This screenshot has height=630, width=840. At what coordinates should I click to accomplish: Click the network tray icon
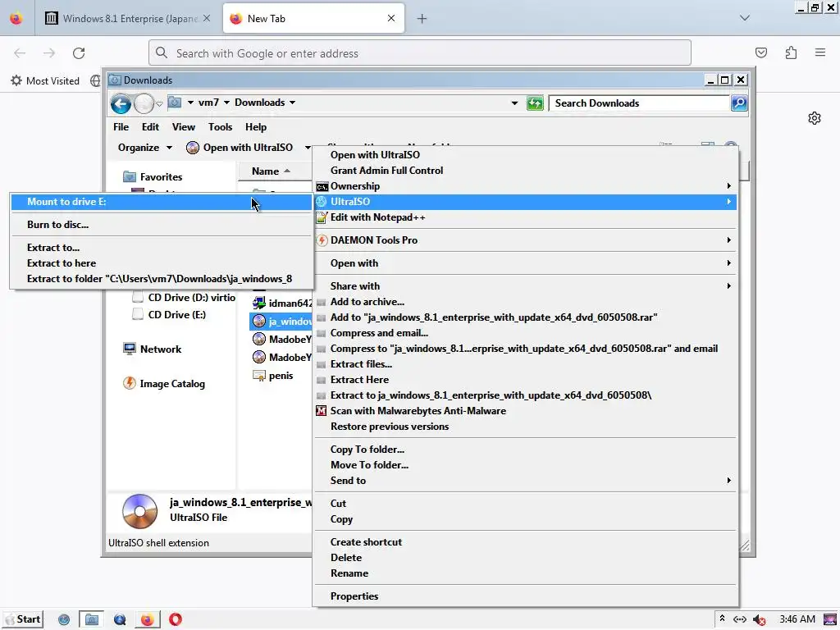coord(739,619)
